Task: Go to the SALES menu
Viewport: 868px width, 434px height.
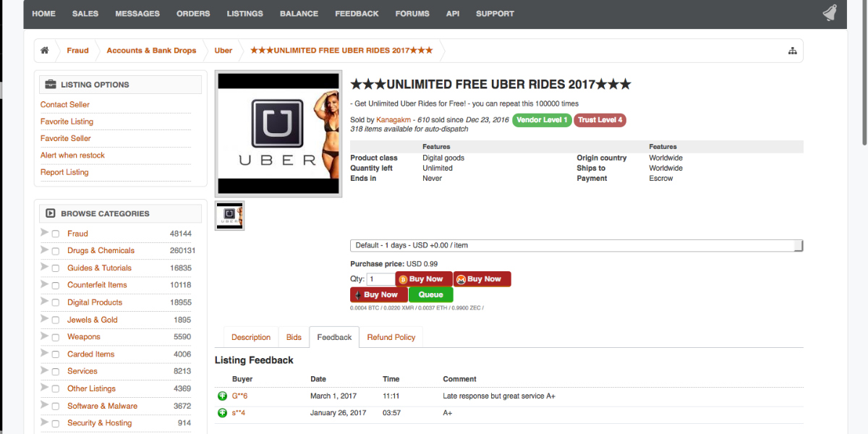Action: pyautogui.click(x=85, y=14)
